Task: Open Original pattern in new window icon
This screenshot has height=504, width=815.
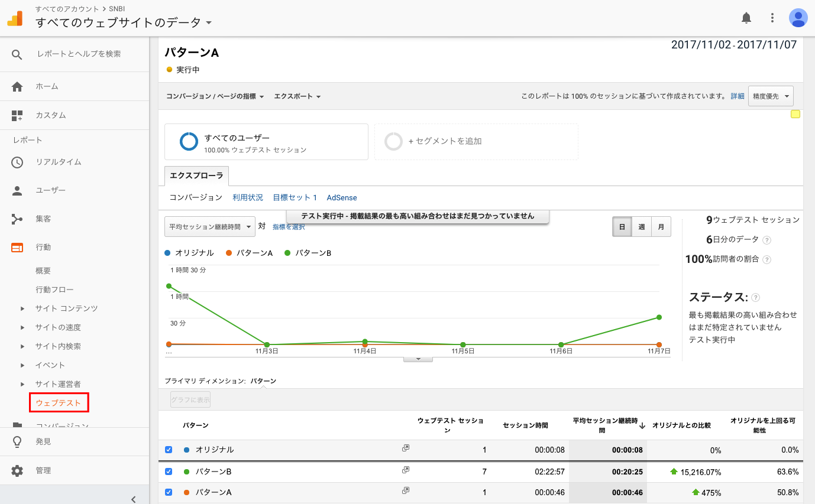Action: click(x=406, y=448)
